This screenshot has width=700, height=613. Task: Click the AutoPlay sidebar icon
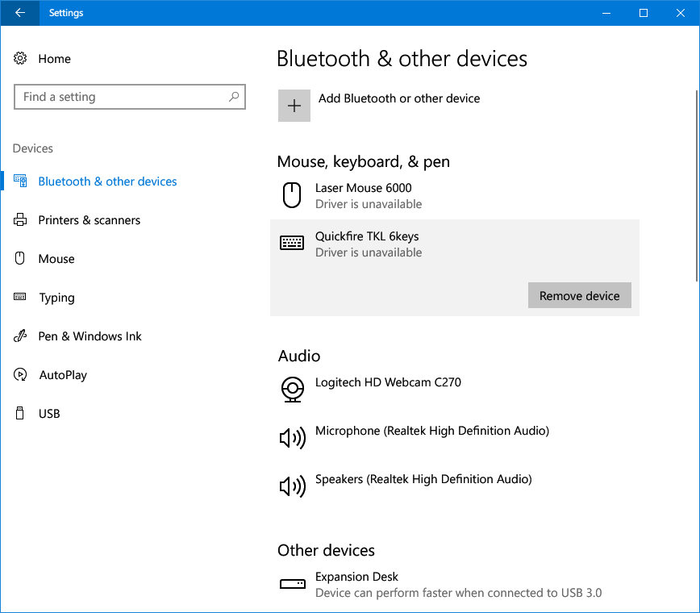[x=20, y=374]
